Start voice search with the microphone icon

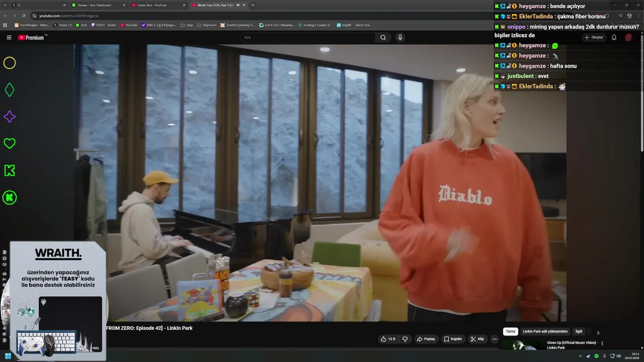coord(400,37)
